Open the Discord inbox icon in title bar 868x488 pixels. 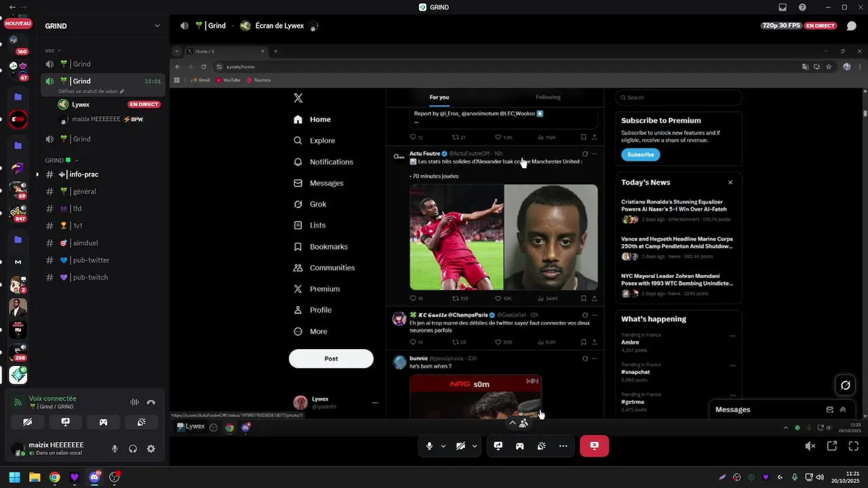(783, 7)
